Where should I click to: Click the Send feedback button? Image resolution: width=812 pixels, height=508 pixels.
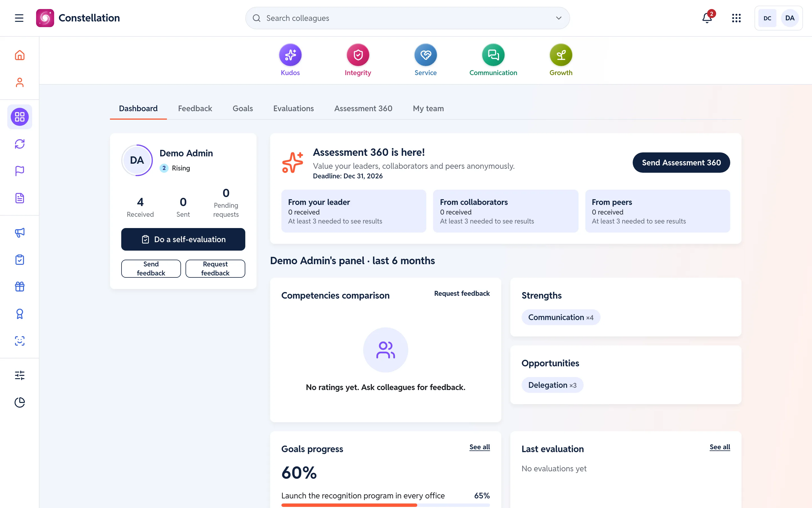(151, 268)
